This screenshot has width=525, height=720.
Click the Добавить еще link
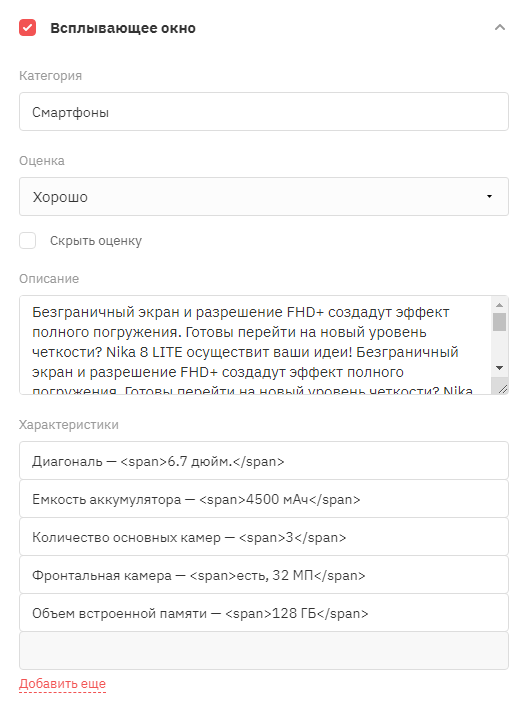[62, 684]
